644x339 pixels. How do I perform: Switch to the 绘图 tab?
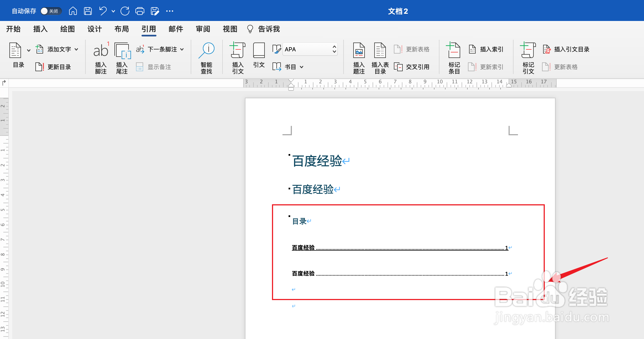pyautogui.click(x=67, y=29)
